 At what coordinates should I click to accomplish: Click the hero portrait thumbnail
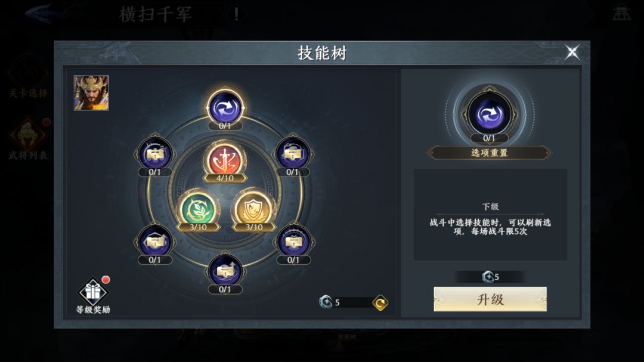click(91, 93)
